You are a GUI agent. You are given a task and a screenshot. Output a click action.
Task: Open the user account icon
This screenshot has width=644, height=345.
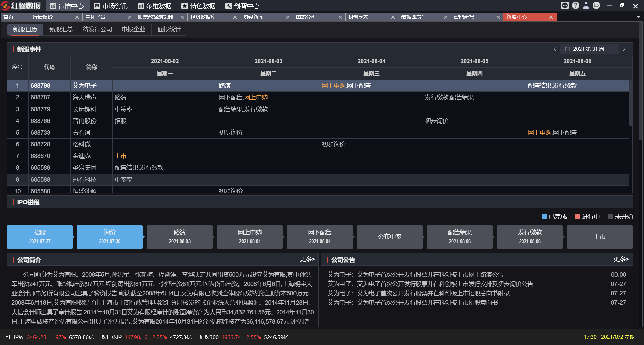(586, 5)
